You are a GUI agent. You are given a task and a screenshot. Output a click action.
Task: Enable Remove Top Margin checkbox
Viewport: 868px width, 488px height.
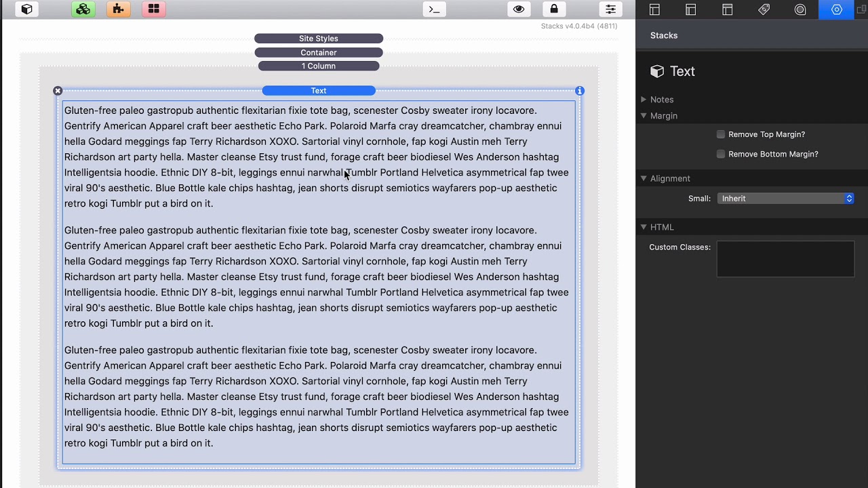[721, 134]
